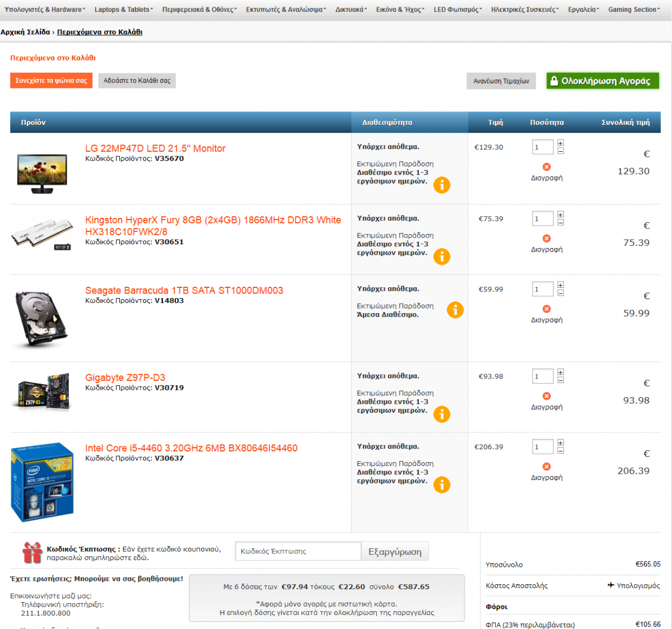Increase quantity of Kingston HyperX Fury RAM

561,215
